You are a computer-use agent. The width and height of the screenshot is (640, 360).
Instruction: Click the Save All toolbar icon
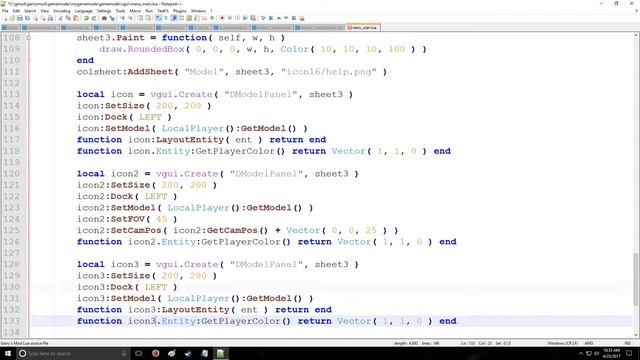27,18
